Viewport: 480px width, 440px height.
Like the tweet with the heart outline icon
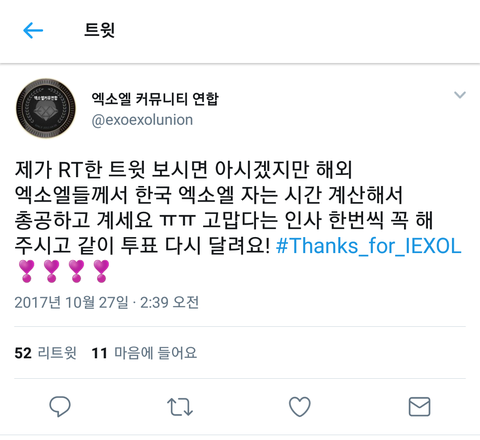tap(300, 406)
